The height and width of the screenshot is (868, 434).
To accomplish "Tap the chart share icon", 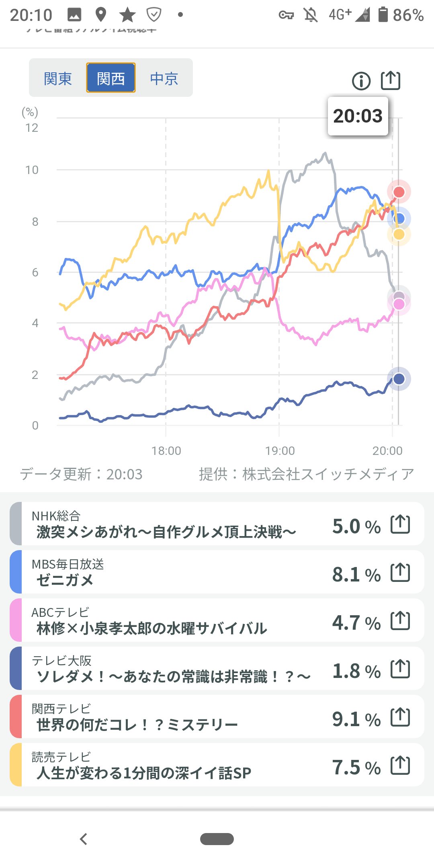I will tap(390, 80).
